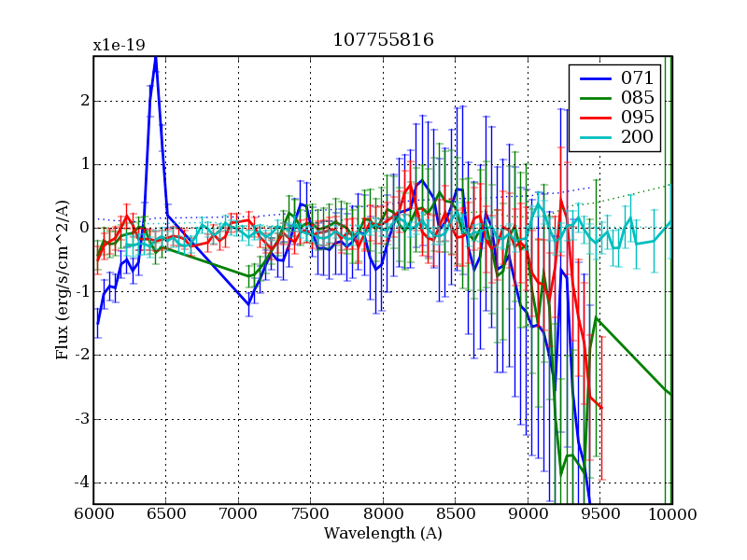This screenshot has height=560, width=747.
Task: Click the x1e-19 exponent label
Action: point(119,45)
